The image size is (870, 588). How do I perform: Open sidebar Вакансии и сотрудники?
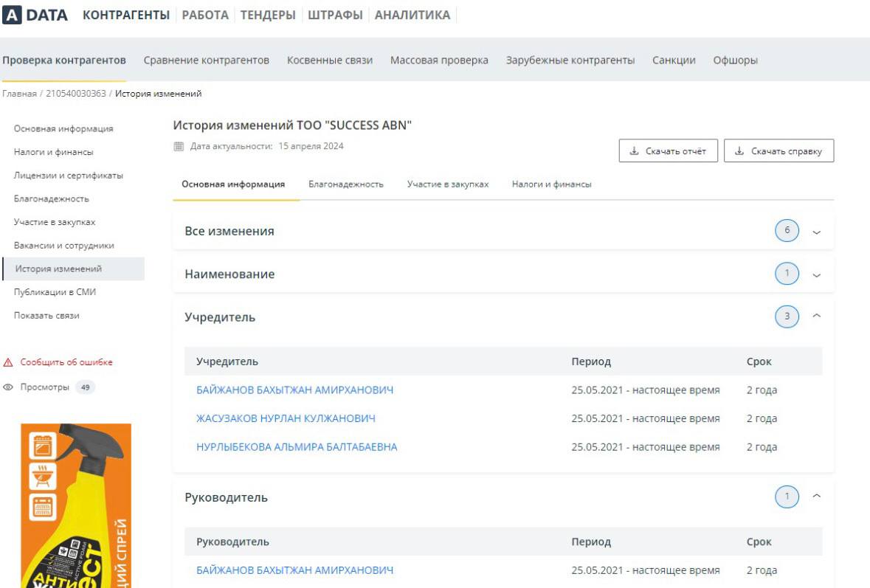pos(63,245)
